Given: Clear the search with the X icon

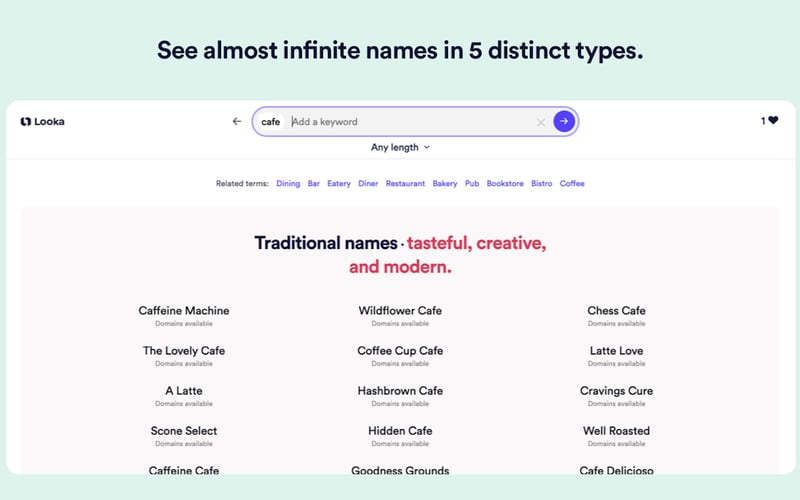Looking at the screenshot, I should coord(541,122).
